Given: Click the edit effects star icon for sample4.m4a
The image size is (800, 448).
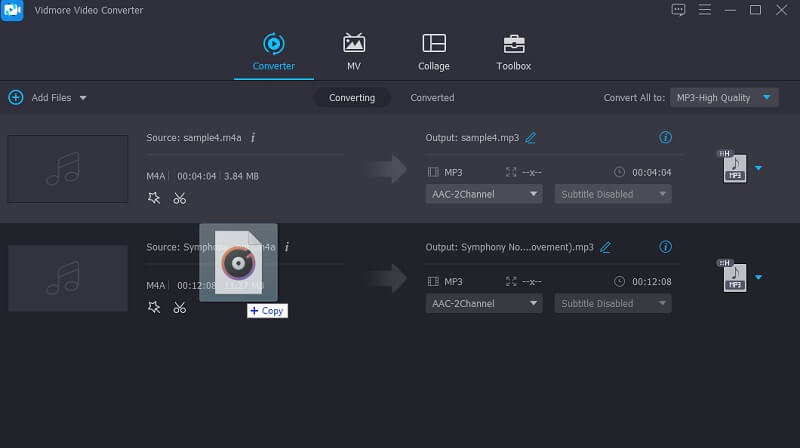Looking at the screenshot, I should pos(153,198).
